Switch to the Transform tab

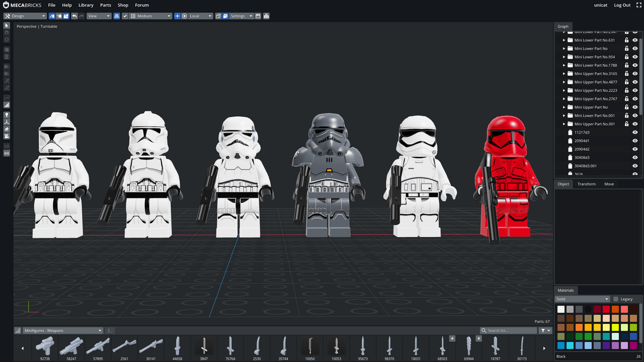[587, 184]
